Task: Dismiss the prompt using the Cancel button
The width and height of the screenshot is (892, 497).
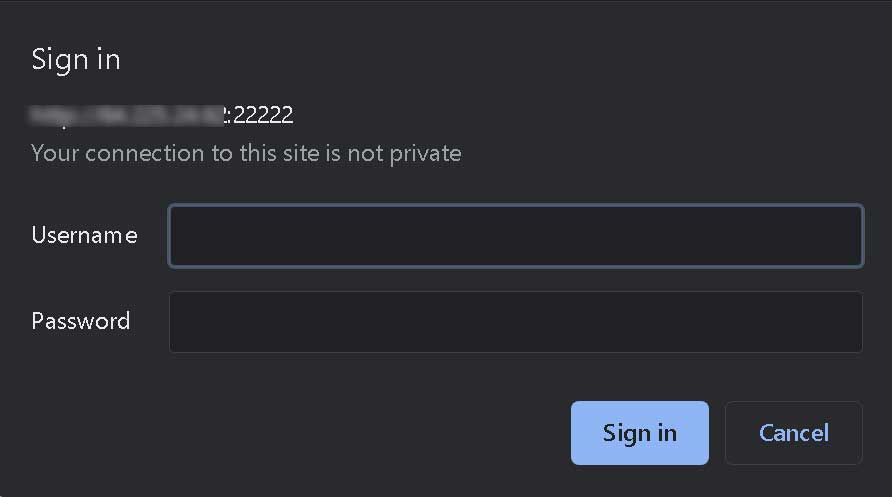Action: pyautogui.click(x=793, y=433)
